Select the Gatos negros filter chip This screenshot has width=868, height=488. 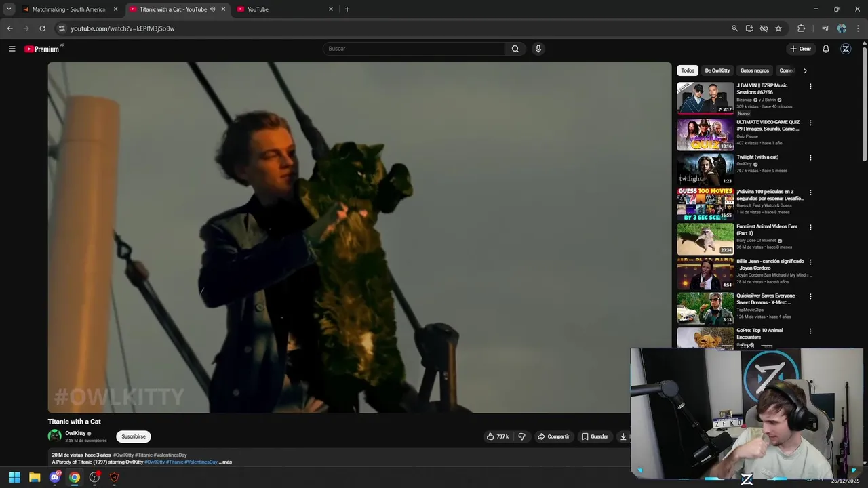tap(755, 70)
